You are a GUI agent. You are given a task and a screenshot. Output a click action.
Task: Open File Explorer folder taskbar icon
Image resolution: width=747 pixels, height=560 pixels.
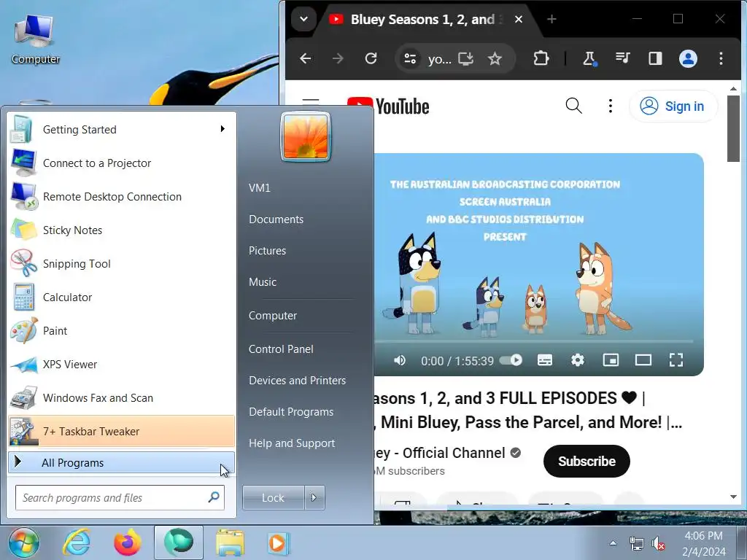(230, 542)
